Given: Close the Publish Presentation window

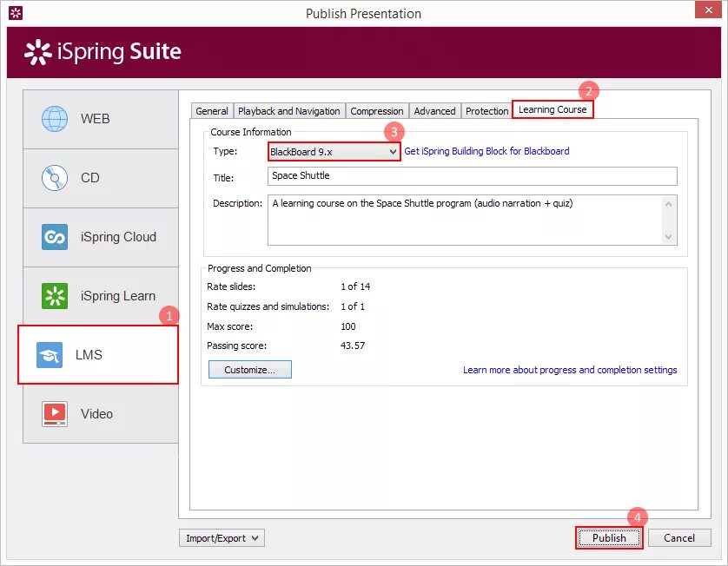Looking at the screenshot, I should point(709,10).
